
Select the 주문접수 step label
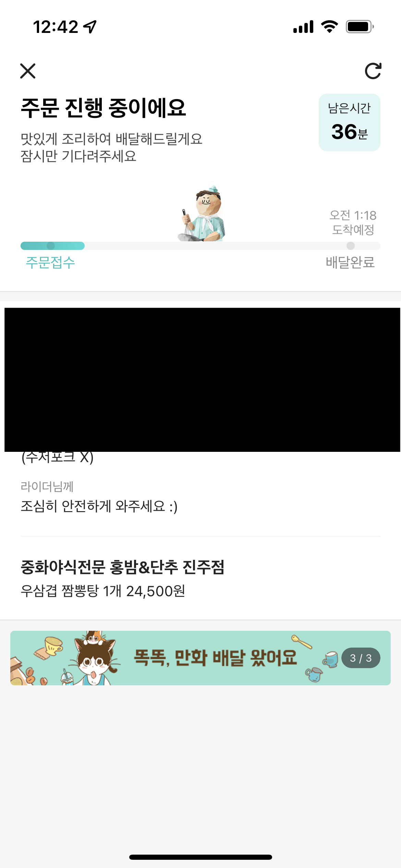(x=50, y=263)
